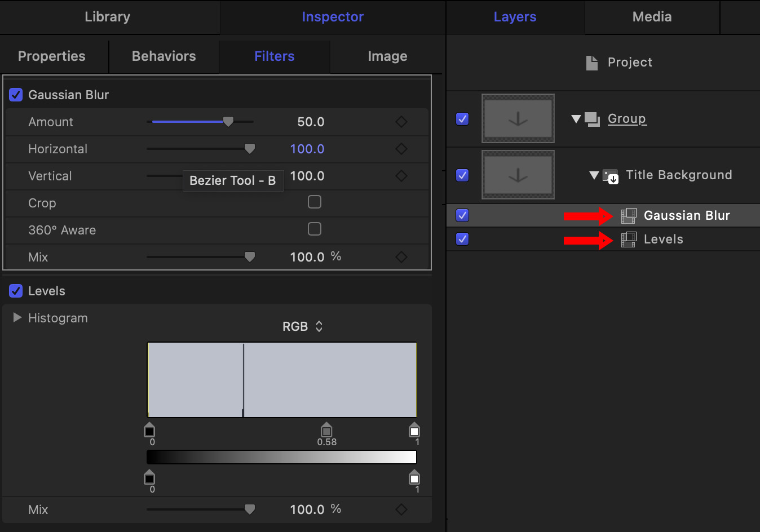Add keyframe for Gaussian Blur Amount

(401, 122)
